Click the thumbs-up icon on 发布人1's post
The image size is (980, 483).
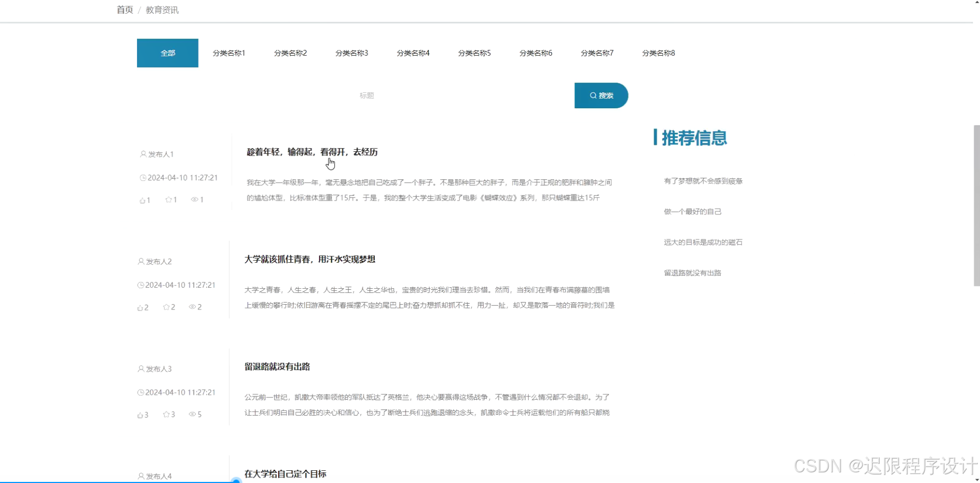click(142, 200)
